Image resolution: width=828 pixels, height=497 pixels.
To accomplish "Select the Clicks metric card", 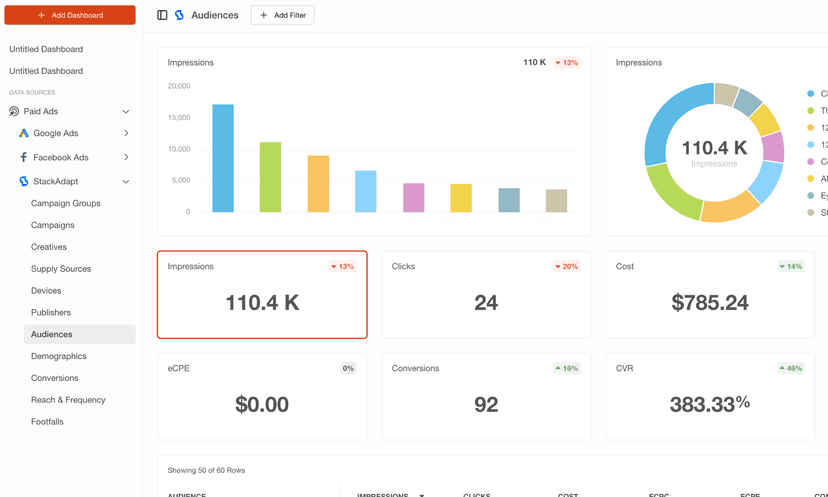I will [x=486, y=295].
